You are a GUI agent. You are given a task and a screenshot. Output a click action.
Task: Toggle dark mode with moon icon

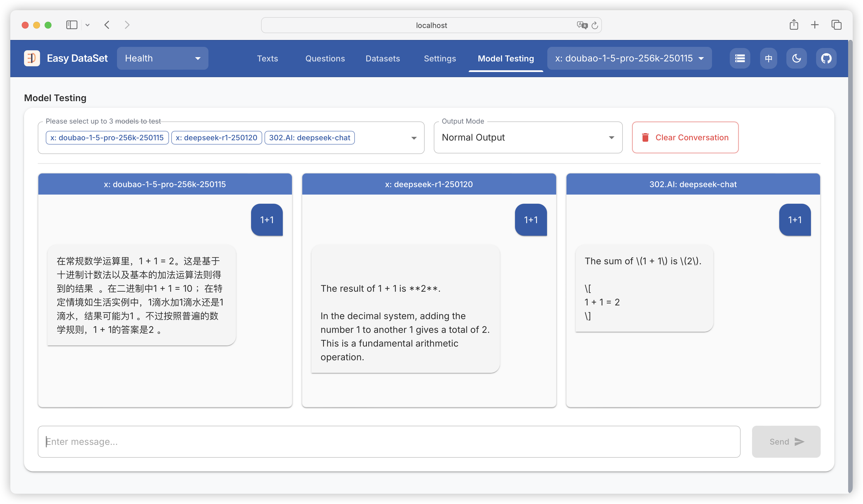[x=797, y=59]
